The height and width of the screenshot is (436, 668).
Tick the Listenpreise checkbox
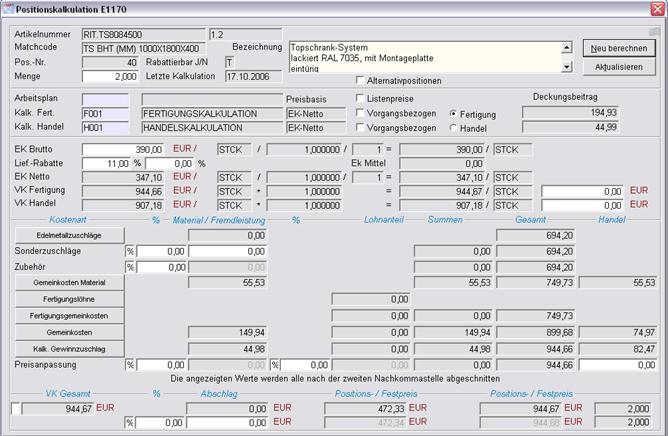pos(361,97)
